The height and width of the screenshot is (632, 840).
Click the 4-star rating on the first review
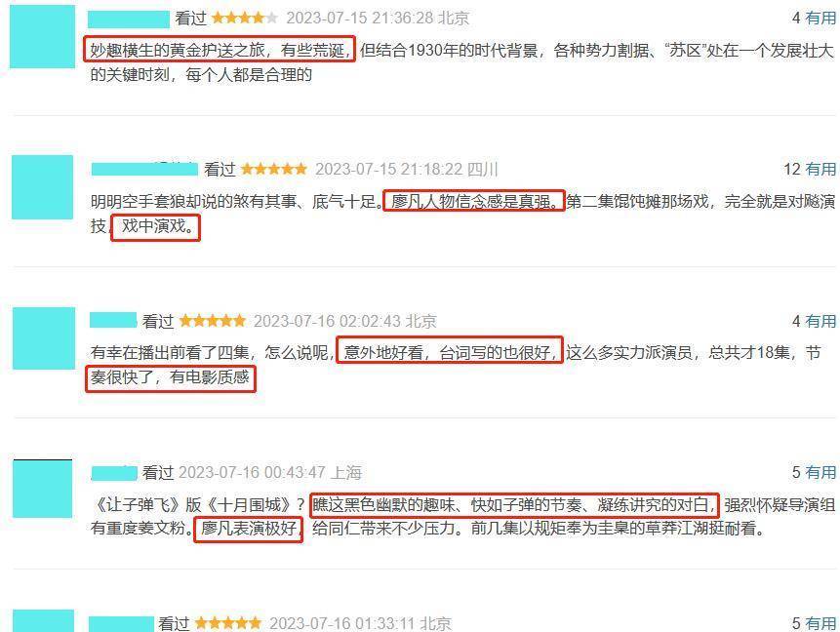[x=245, y=18]
